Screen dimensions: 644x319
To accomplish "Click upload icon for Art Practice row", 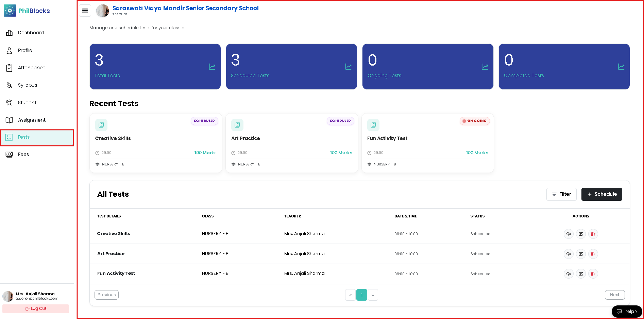I will click(x=569, y=254).
